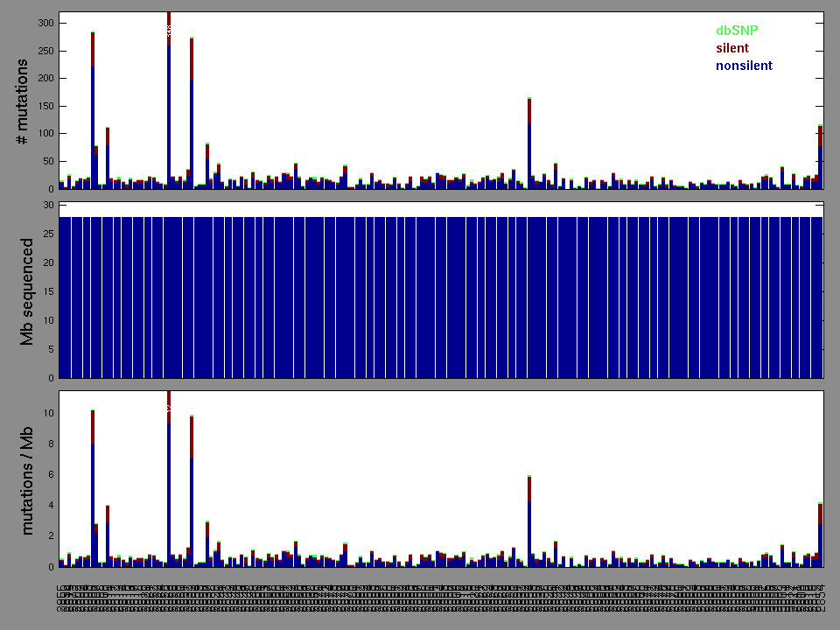840x630 pixels.
Task: Select the rightmost bar in the bottom chart
Action: coord(820,535)
